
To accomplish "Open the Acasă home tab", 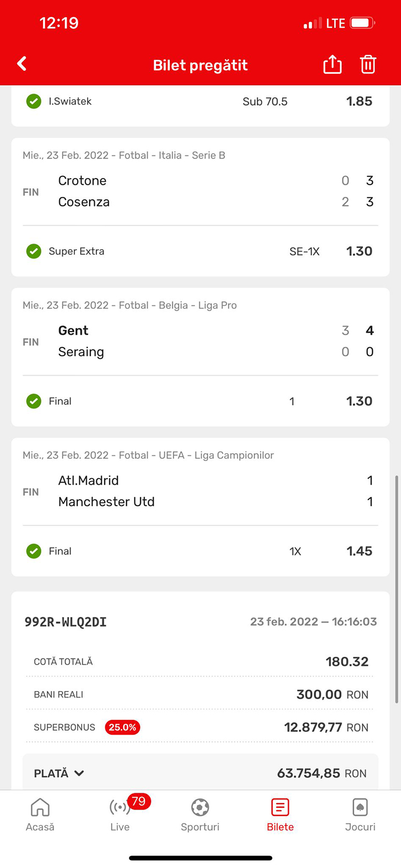I will pyautogui.click(x=40, y=815).
